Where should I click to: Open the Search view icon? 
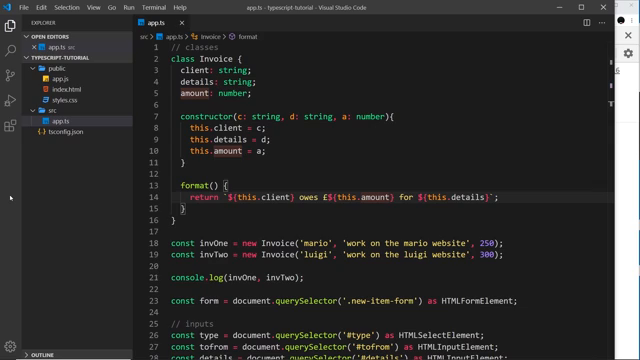pyautogui.click(x=10, y=51)
